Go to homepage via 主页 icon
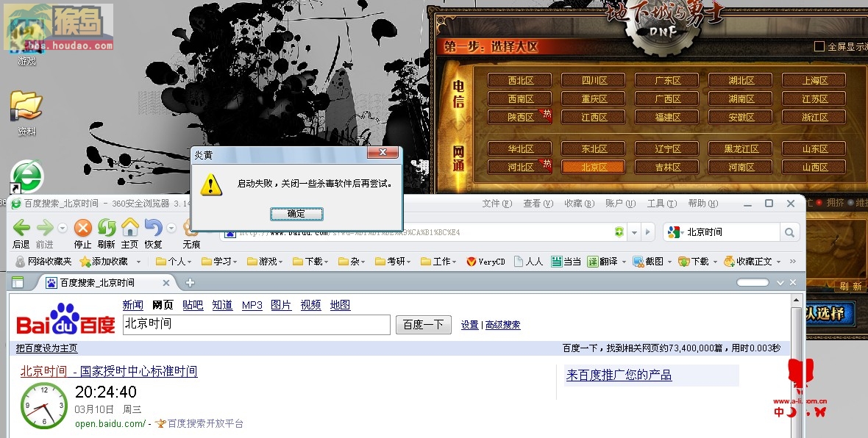The width and height of the screenshot is (868, 438). point(129,227)
